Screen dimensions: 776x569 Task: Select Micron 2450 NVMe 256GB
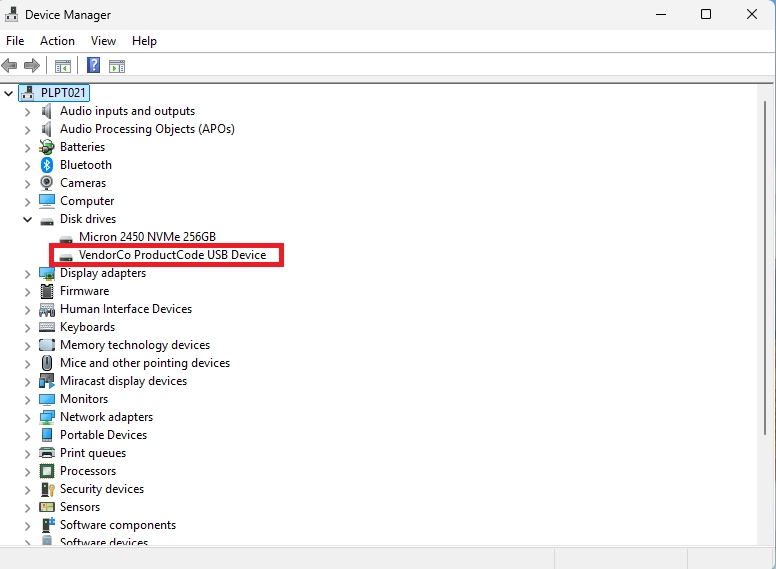(x=147, y=237)
